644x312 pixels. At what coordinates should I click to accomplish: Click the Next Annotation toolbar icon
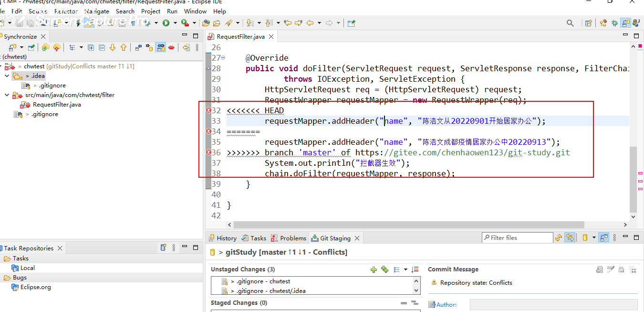click(x=249, y=23)
